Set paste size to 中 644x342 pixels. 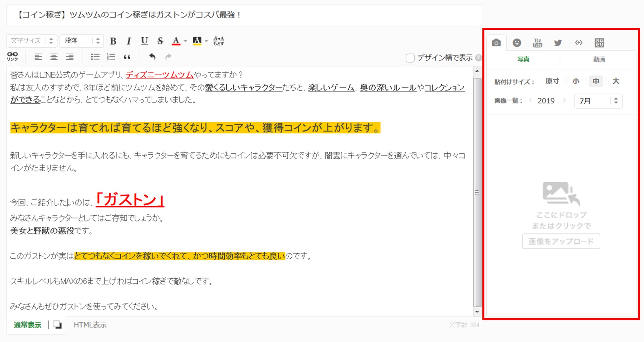pos(596,81)
